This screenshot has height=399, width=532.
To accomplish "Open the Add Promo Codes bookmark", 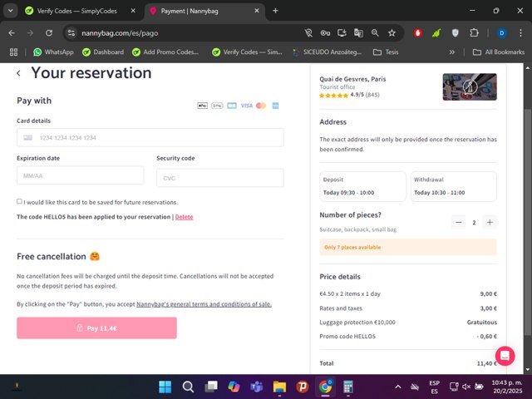I will tap(165, 52).
